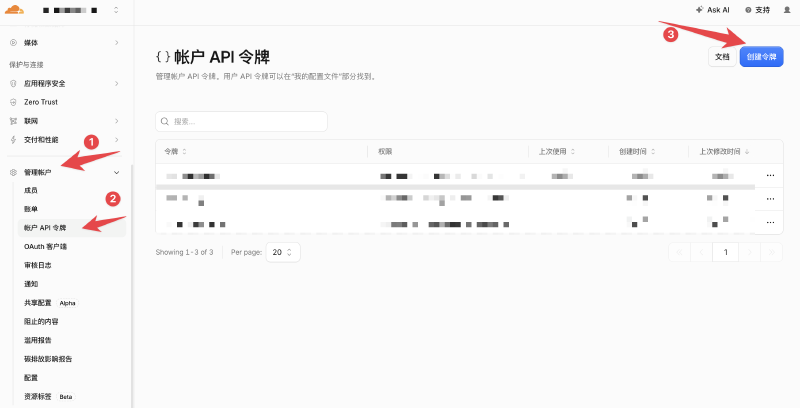This screenshot has height=408, width=800.
Task: Click the 创建令牌 button
Action: (761, 57)
